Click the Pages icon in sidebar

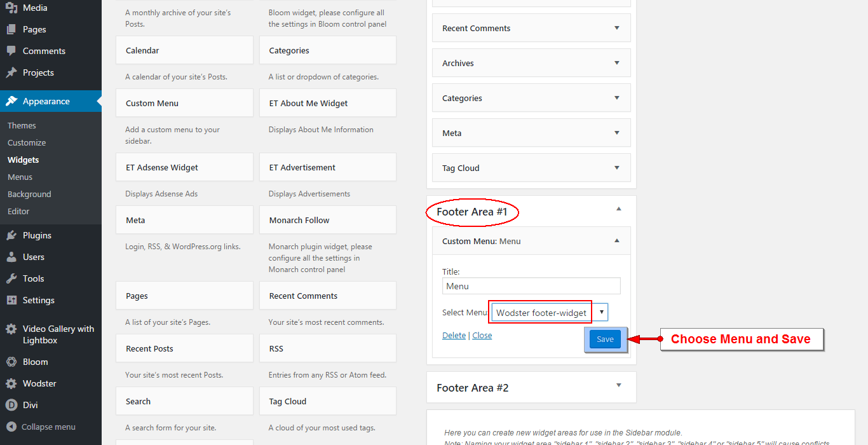[11, 29]
